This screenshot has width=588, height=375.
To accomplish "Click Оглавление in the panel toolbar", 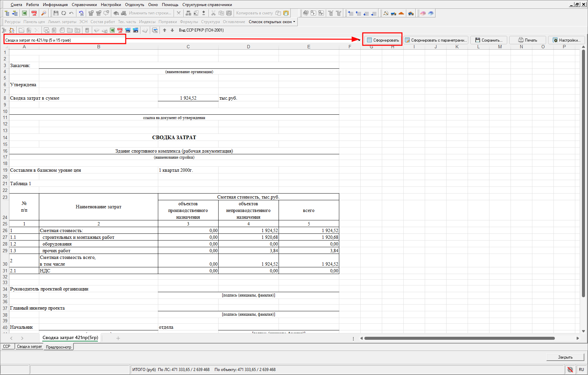I will pos(234,22).
